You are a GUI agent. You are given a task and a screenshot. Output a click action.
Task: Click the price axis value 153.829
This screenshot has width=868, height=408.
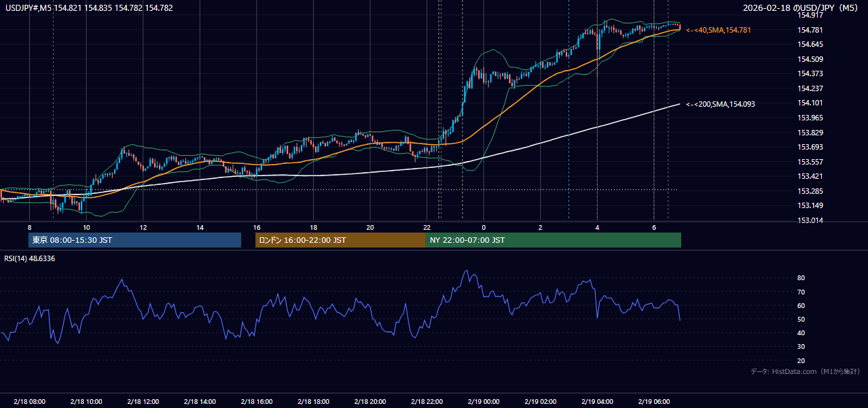[x=810, y=133]
